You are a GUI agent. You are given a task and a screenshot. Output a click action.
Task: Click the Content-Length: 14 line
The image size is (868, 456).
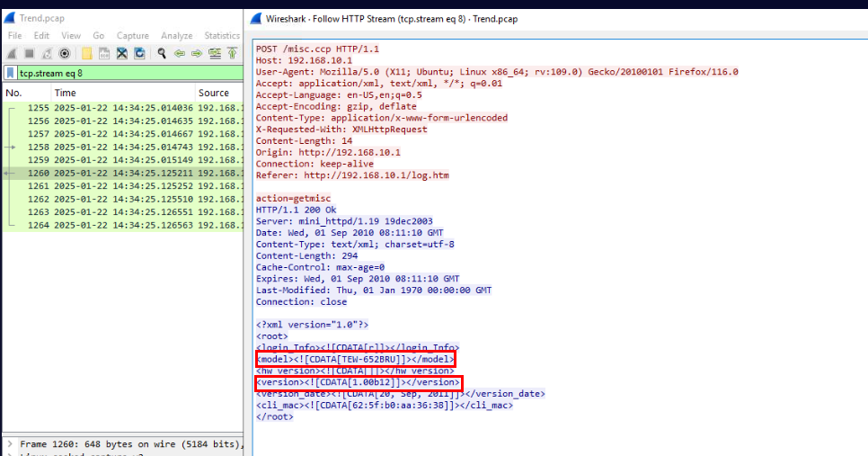pyautogui.click(x=304, y=140)
